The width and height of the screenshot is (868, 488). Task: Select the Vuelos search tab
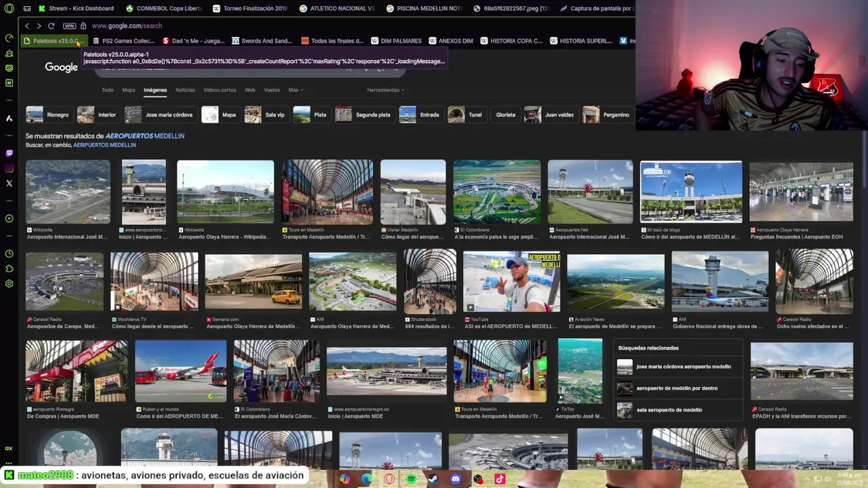(x=272, y=89)
